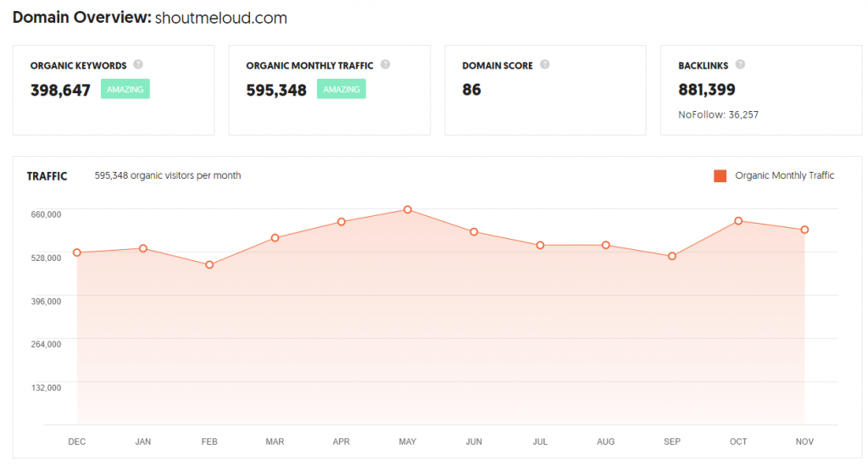Click help icon next to Domain Score
Screen dimensions: 868x466
pos(545,64)
